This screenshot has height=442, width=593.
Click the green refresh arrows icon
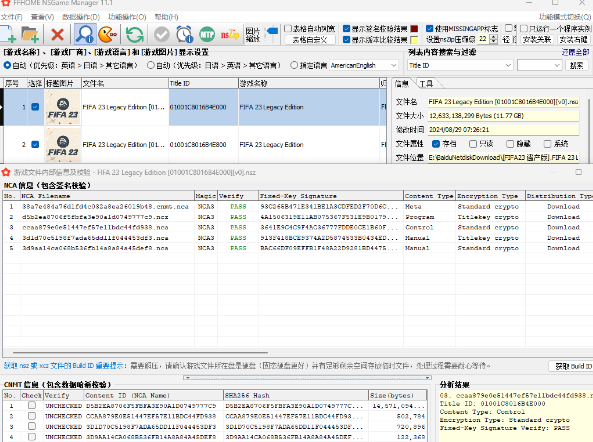(135, 34)
